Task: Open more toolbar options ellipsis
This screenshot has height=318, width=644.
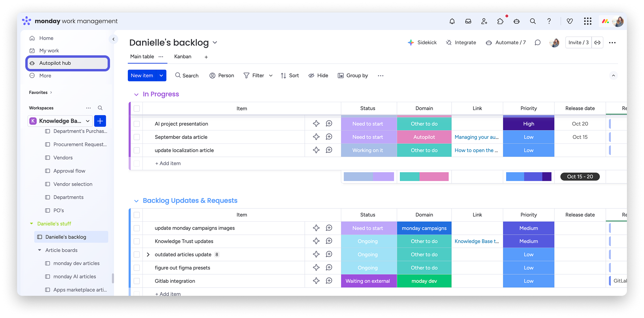Action: tap(381, 75)
